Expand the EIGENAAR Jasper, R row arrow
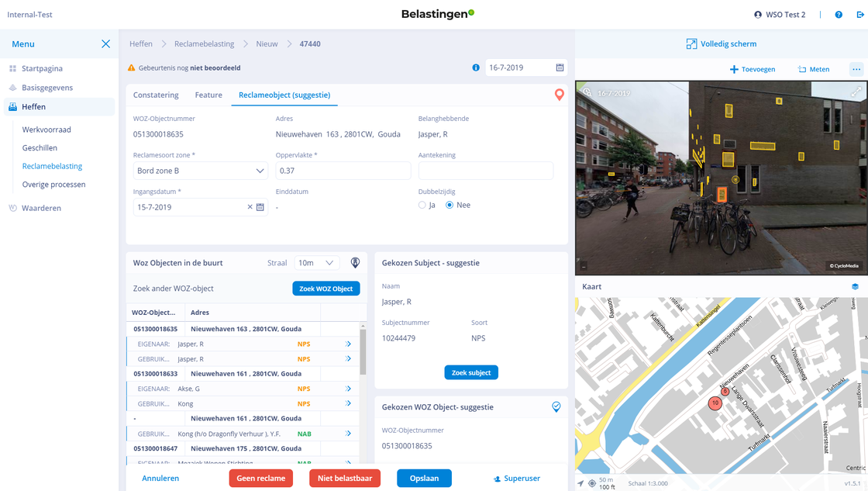Screen dimensions: 868x491 tap(348, 344)
